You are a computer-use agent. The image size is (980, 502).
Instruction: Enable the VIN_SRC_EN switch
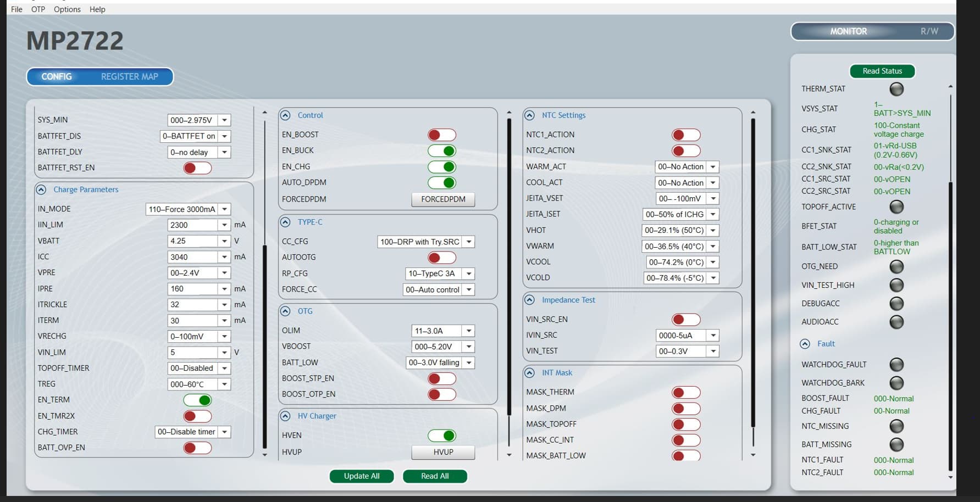pos(686,320)
